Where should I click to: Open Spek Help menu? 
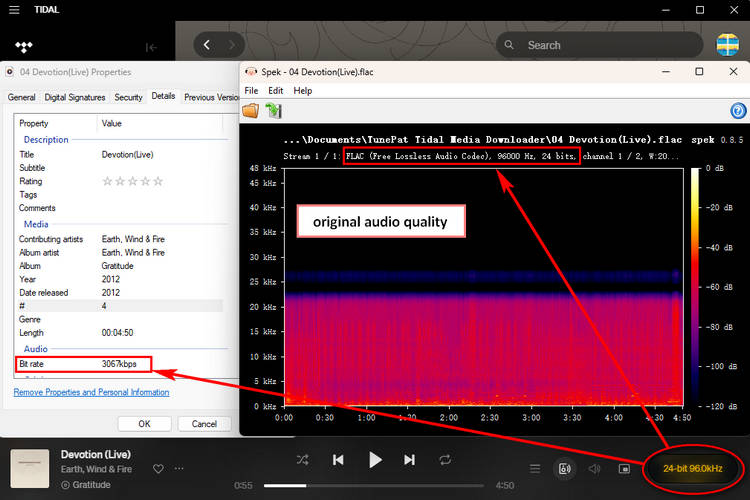coord(303,90)
